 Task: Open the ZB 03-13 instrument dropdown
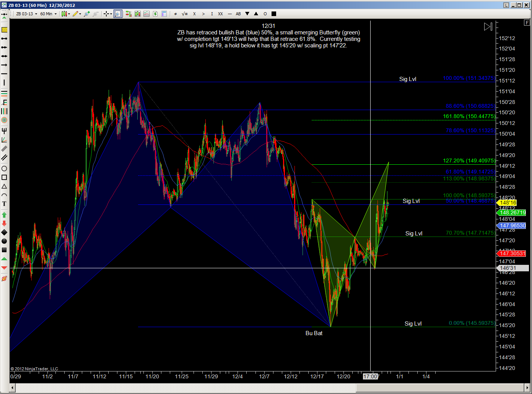tap(26, 14)
